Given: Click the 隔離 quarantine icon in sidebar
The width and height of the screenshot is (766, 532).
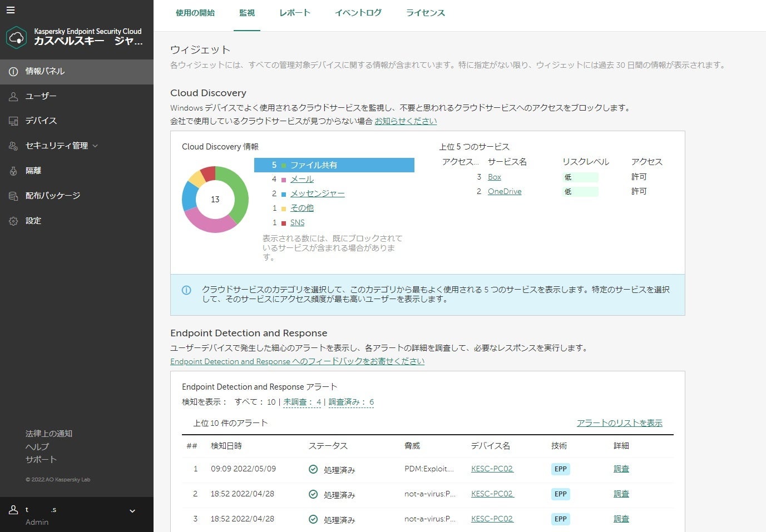Looking at the screenshot, I should 13,171.
